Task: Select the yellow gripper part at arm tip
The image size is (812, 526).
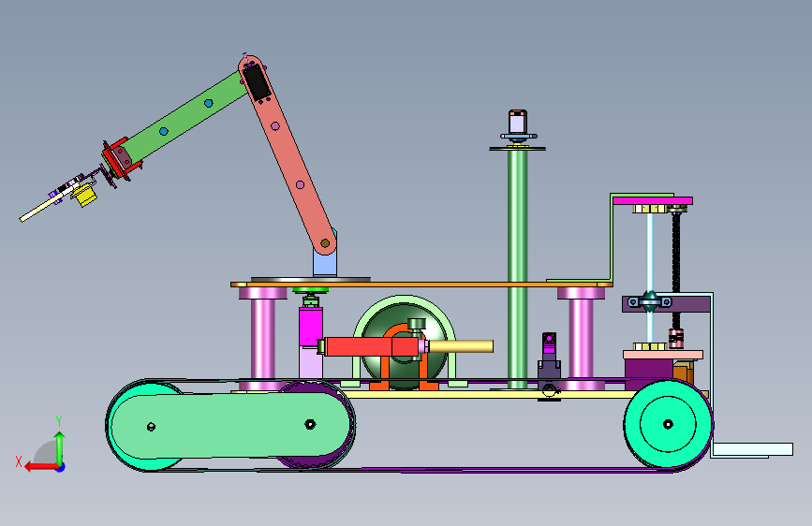Action: click(84, 196)
